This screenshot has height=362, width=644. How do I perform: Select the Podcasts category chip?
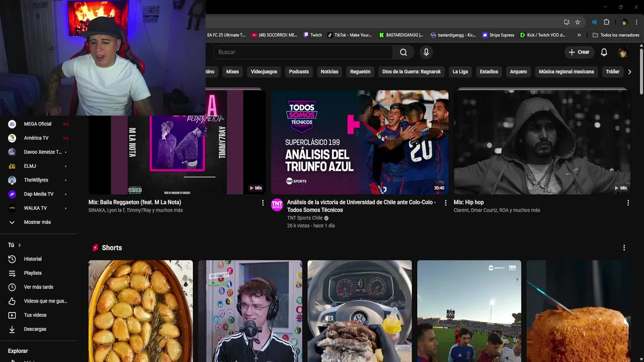299,72
